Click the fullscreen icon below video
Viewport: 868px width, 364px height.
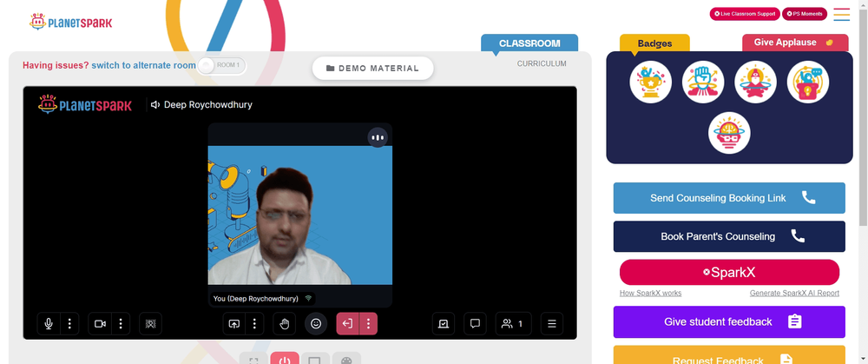tap(253, 359)
